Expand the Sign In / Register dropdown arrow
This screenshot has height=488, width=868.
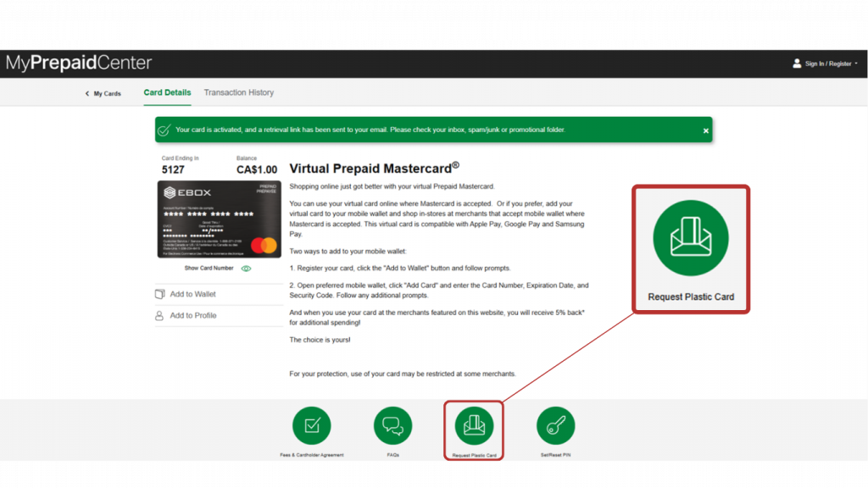(856, 64)
